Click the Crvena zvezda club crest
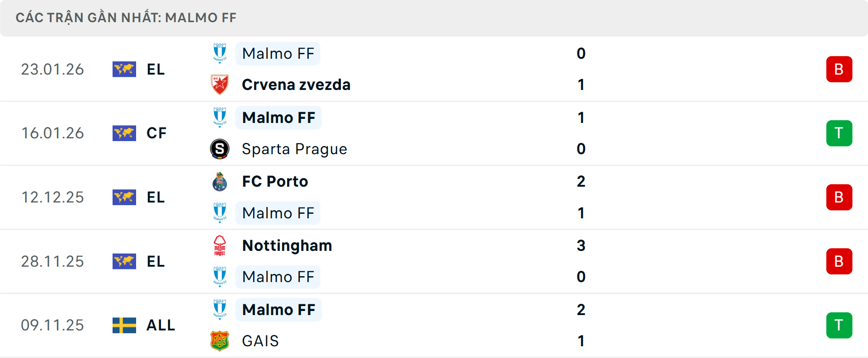The image size is (868, 358). pos(220,85)
